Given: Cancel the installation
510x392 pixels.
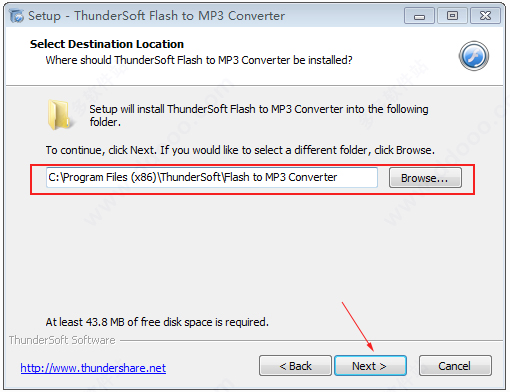Looking at the screenshot, I should pos(455,366).
